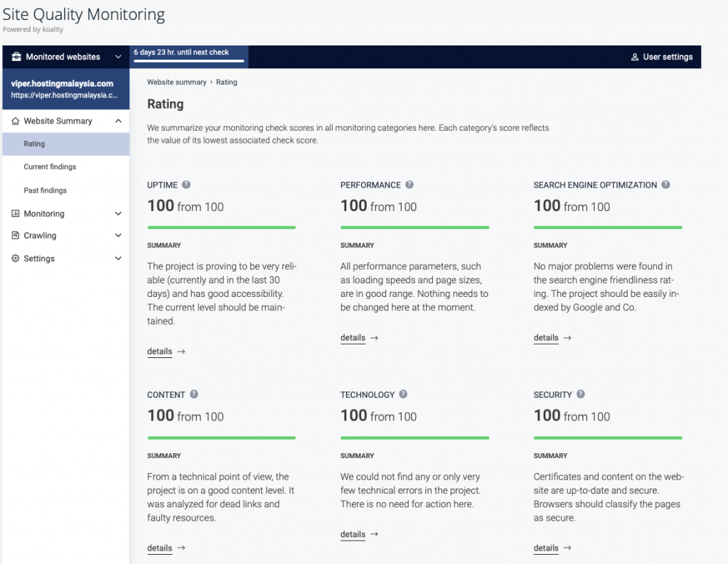The image size is (728, 564).
Task: Expand the Monitoring sidebar section
Action: coord(66,213)
